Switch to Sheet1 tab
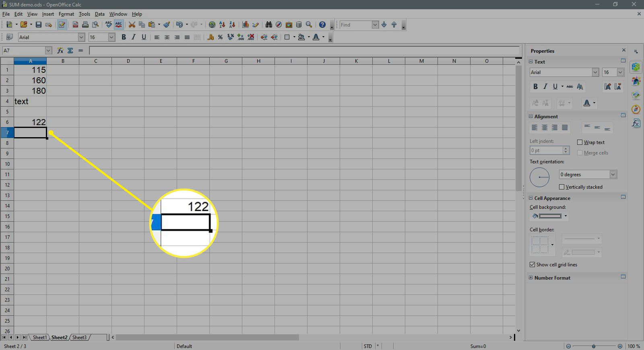 click(x=39, y=338)
